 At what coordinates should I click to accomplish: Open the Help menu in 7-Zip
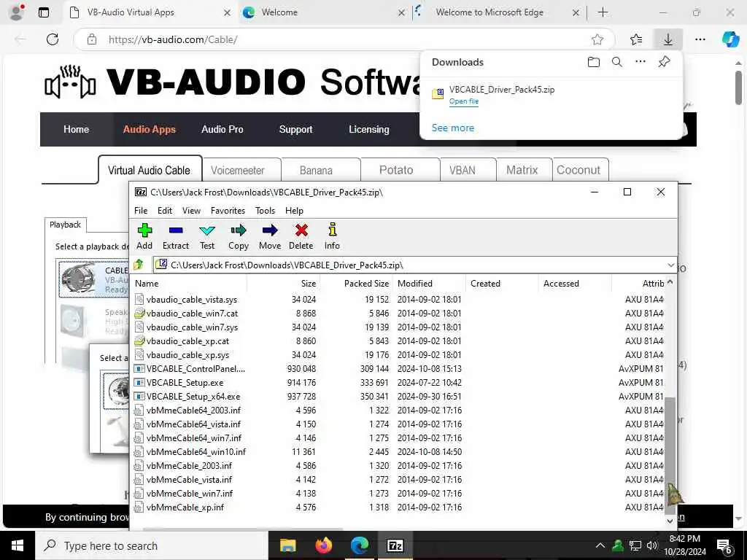point(294,211)
